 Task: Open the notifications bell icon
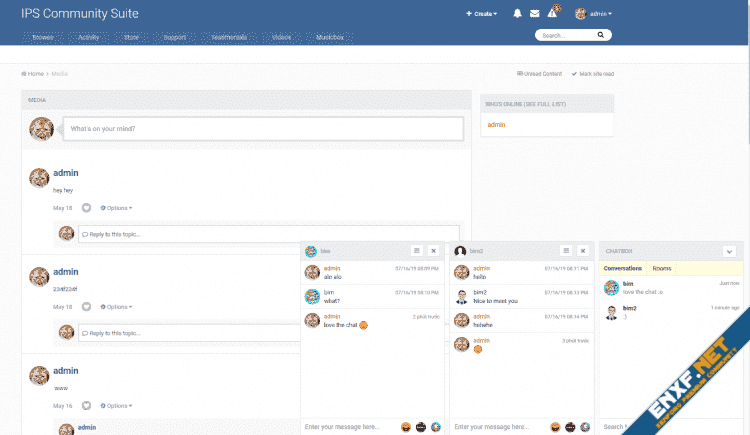tap(517, 14)
